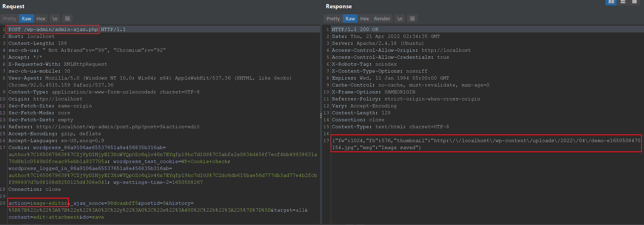Switch Response view to Raw tab
644x225 pixels.
point(350,19)
